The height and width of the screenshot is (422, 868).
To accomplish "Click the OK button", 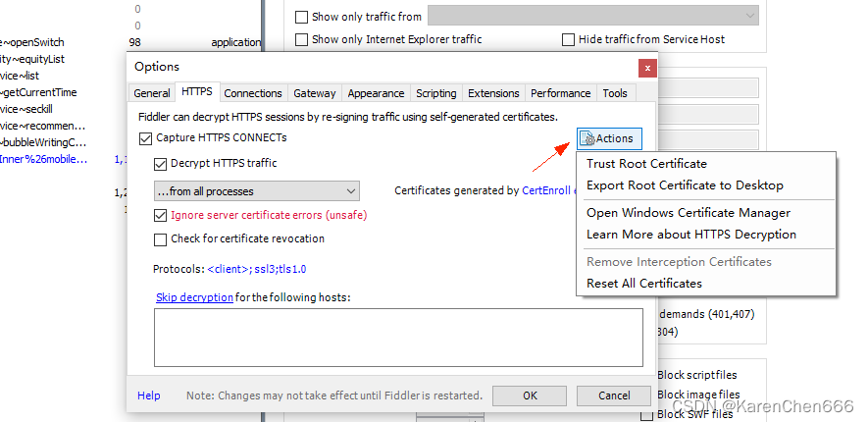I will (x=530, y=396).
